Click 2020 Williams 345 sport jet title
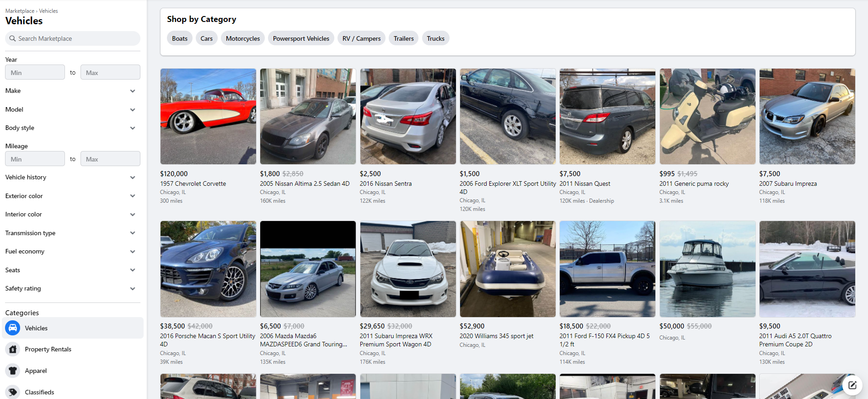868x399 pixels. pos(497,336)
